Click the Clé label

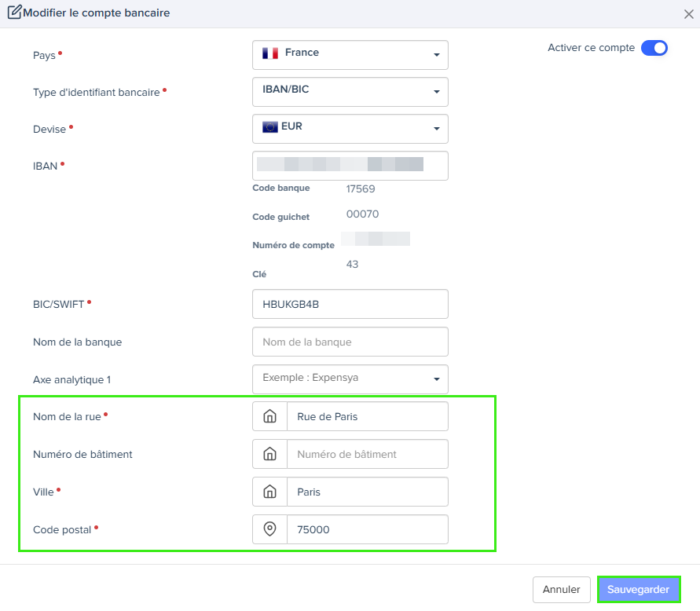tap(259, 274)
